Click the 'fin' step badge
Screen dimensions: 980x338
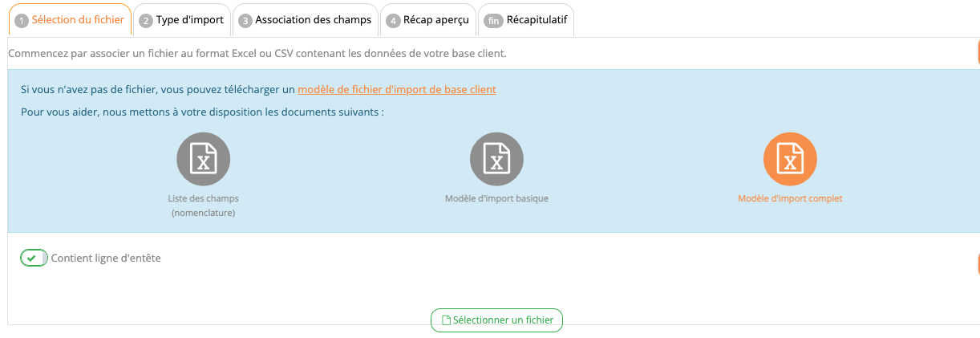pos(492,21)
